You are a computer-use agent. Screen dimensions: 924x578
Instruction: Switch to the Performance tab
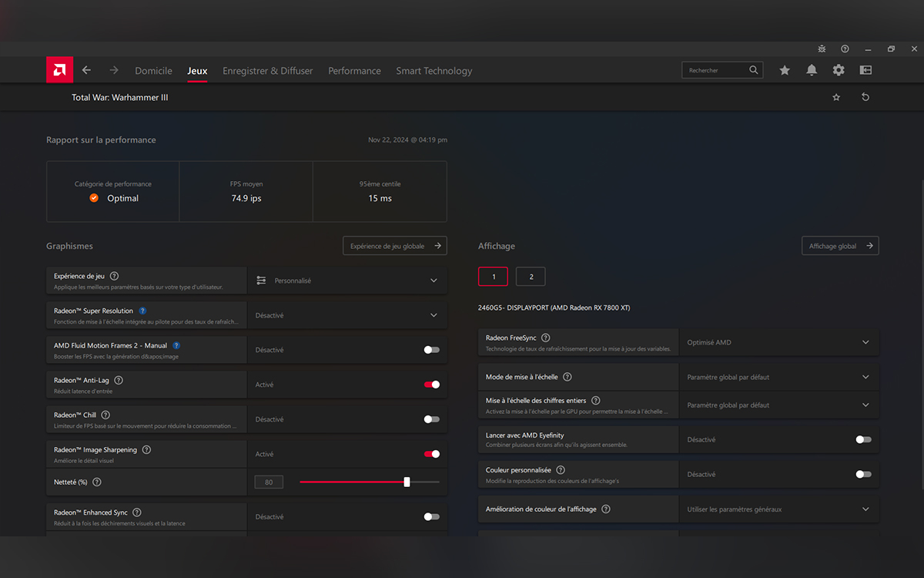354,71
